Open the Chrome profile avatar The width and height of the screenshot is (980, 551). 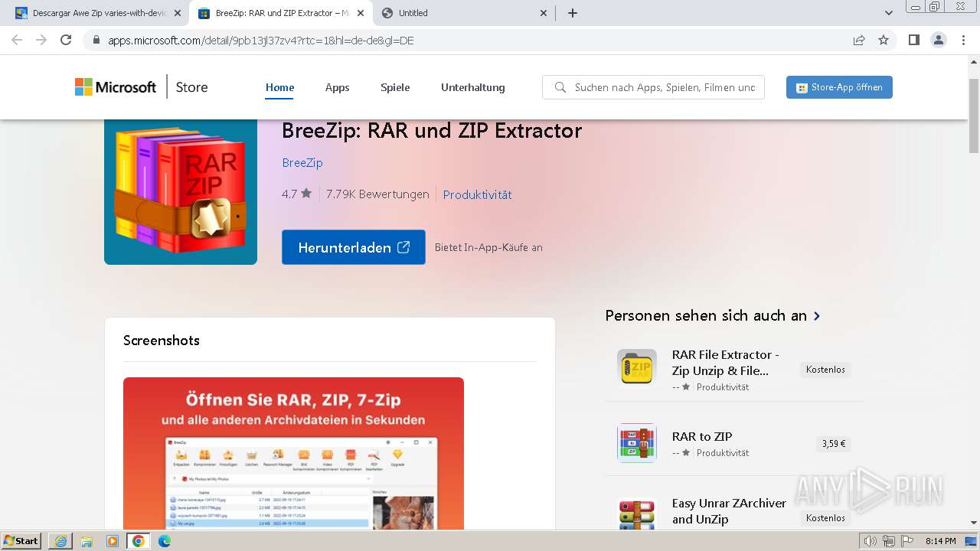point(938,40)
